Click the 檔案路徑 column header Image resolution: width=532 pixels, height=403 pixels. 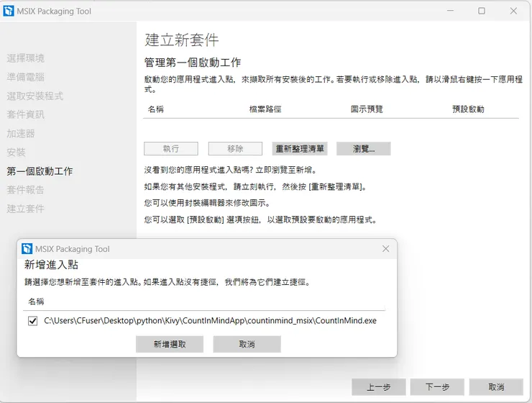265,109
